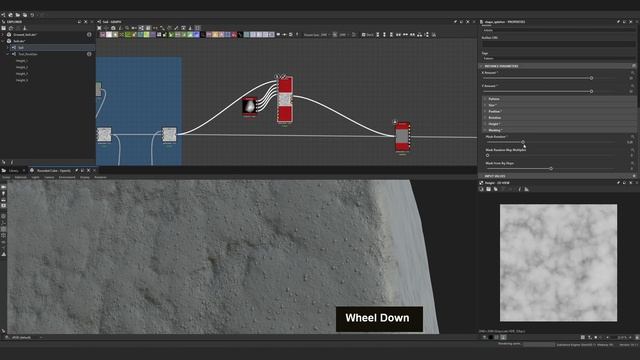Screen dimensions: 640x360
Task: Click the home icon in Explorer toolbar
Action: coord(11,28)
